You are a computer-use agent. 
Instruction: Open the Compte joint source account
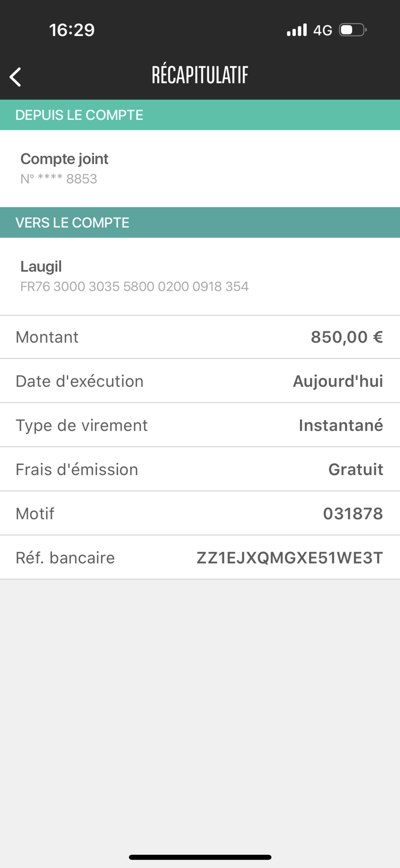coord(64,159)
